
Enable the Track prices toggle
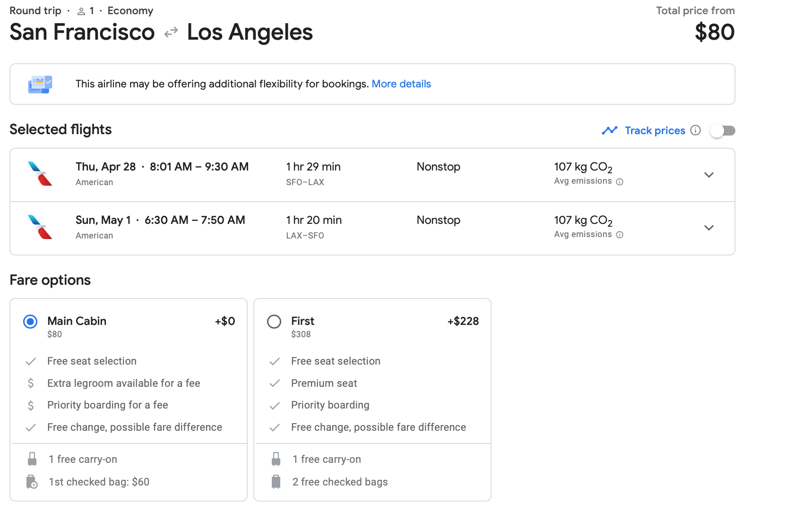(x=722, y=131)
